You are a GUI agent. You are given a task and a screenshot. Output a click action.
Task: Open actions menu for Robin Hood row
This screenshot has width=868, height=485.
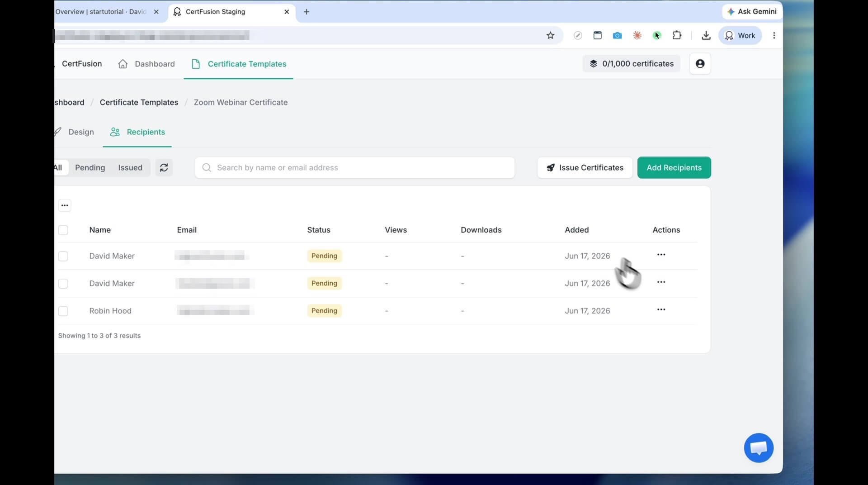point(661,309)
